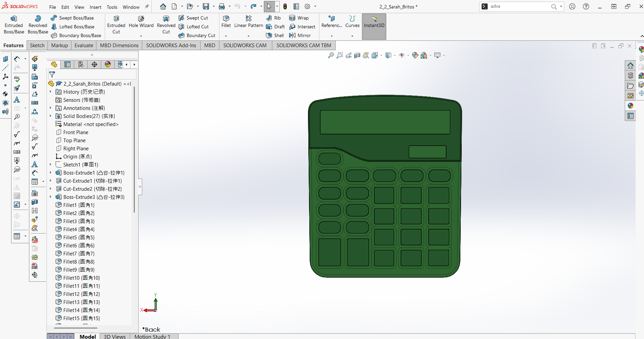Screen dimensions: 644x339
Task: Open the Fillet dropdown arrow
Action: [226, 36]
